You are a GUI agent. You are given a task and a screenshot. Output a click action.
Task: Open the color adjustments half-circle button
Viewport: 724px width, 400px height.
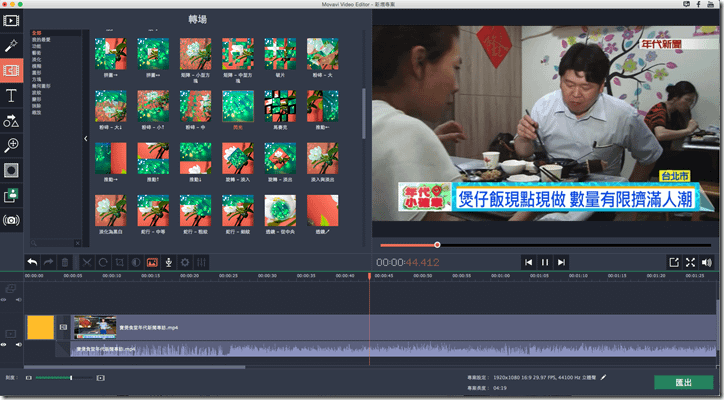[136, 262]
